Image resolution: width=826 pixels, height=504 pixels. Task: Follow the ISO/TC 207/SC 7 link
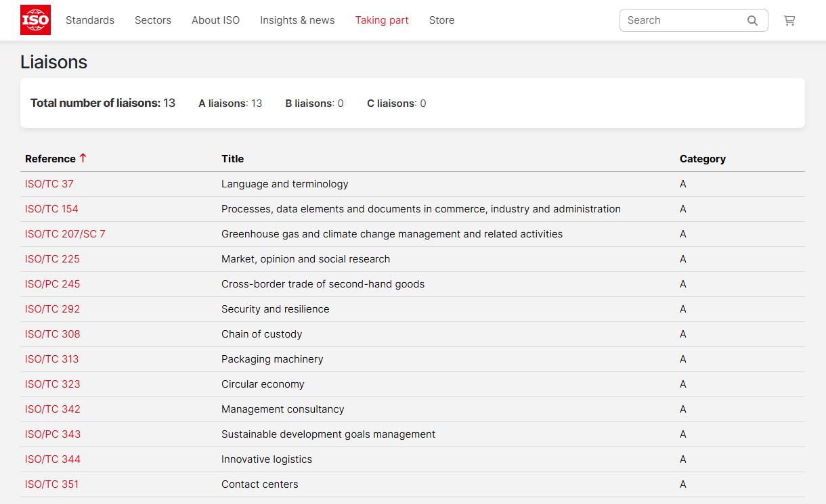click(65, 234)
